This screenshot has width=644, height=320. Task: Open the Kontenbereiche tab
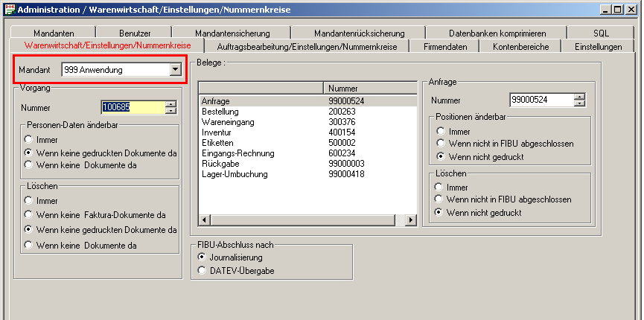pyautogui.click(x=520, y=46)
